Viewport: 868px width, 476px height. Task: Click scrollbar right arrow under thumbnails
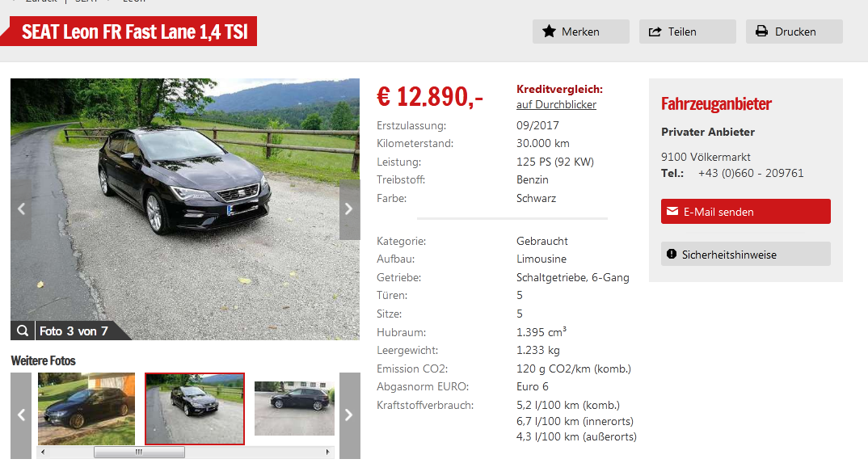click(327, 453)
